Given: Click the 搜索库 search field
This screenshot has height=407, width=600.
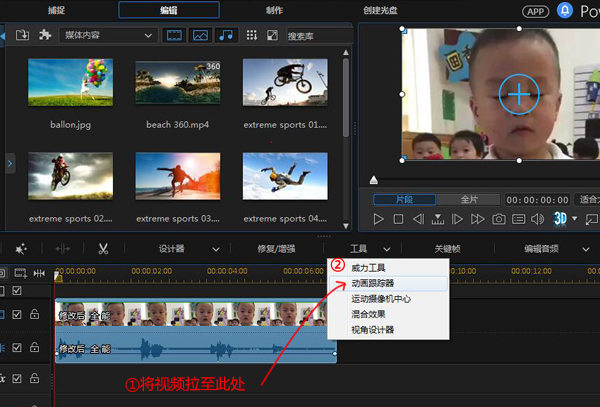Looking at the screenshot, I should tap(319, 36).
